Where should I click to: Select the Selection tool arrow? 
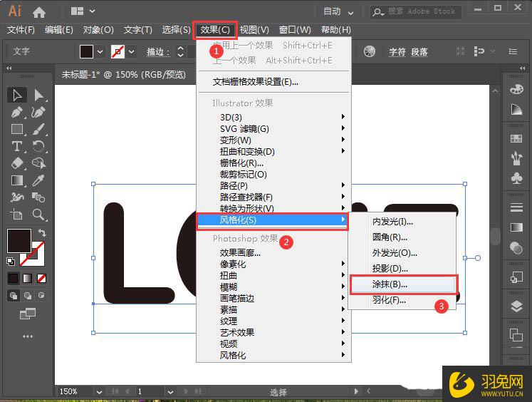[x=17, y=95]
